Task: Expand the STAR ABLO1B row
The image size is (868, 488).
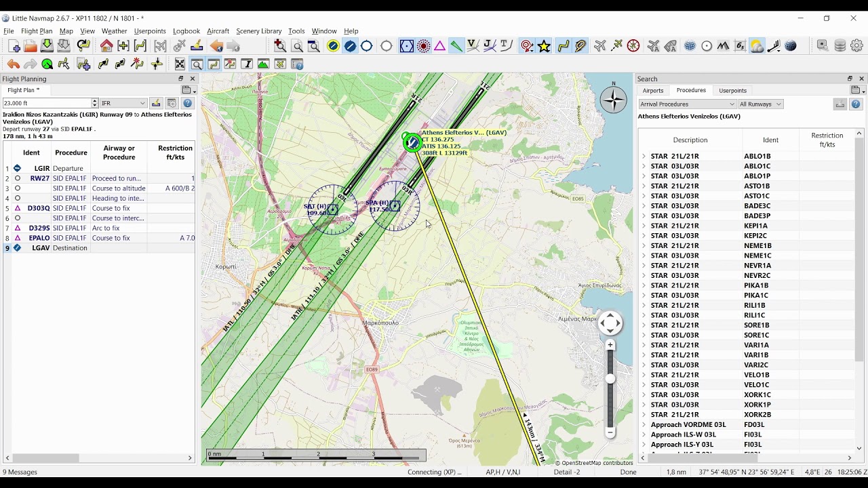Action: point(644,156)
